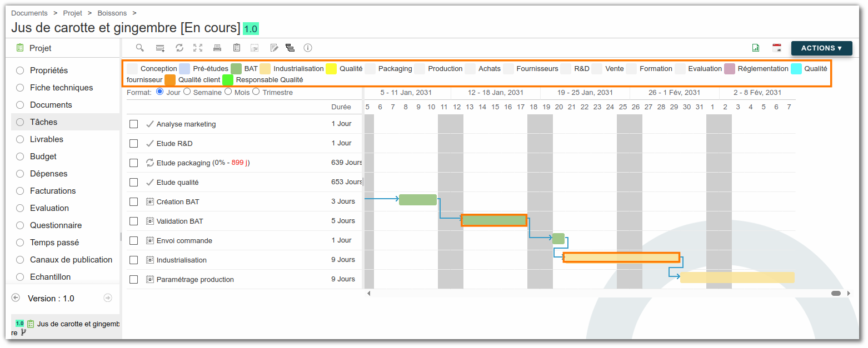The image size is (868, 348).
Task: Open the Gantt chart view icon
Action: 290,48
